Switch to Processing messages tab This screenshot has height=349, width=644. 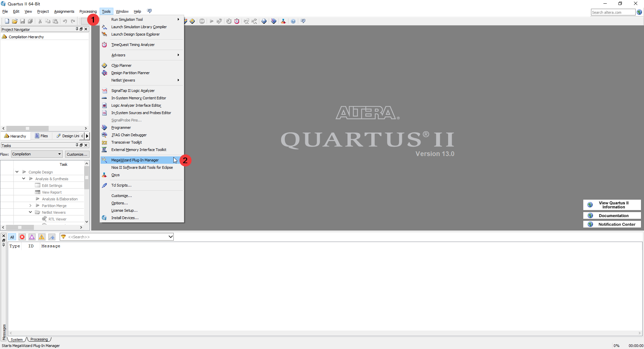39,339
